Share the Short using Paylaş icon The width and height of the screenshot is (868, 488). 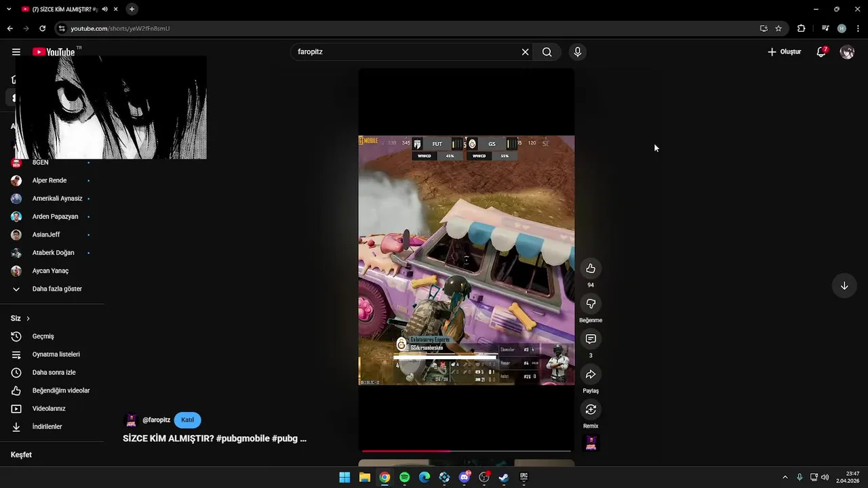click(591, 374)
